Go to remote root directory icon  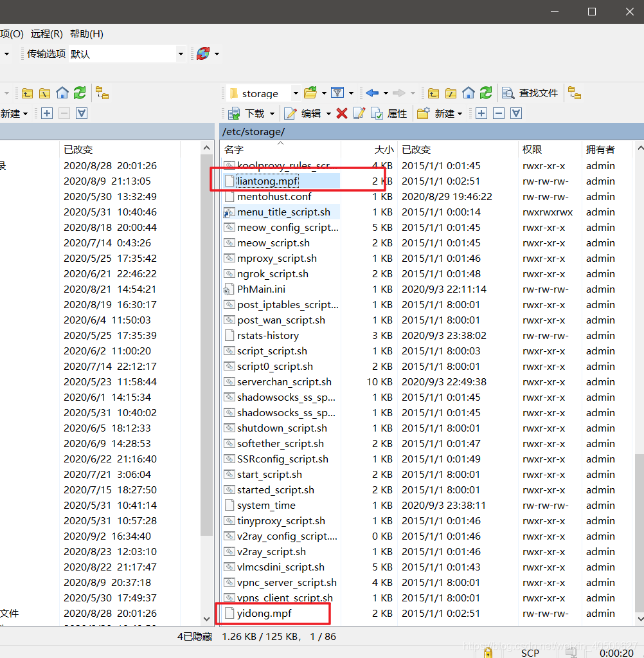pyautogui.click(x=451, y=93)
